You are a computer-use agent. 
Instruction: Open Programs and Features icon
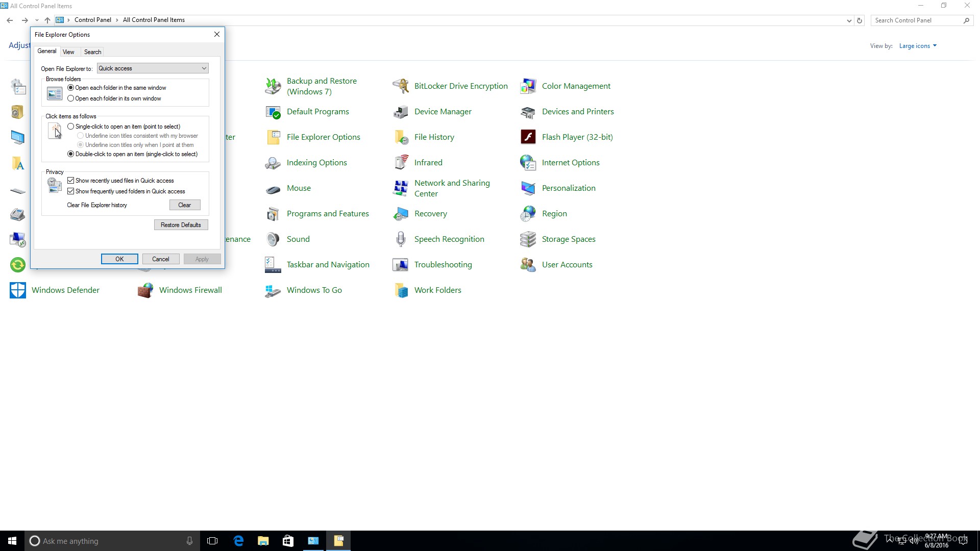click(273, 214)
